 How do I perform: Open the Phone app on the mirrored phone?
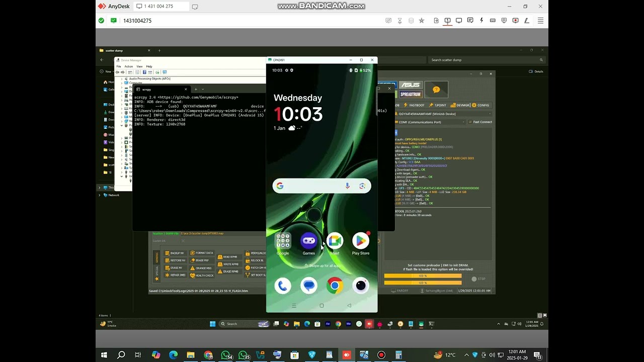pyautogui.click(x=283, y=286)
